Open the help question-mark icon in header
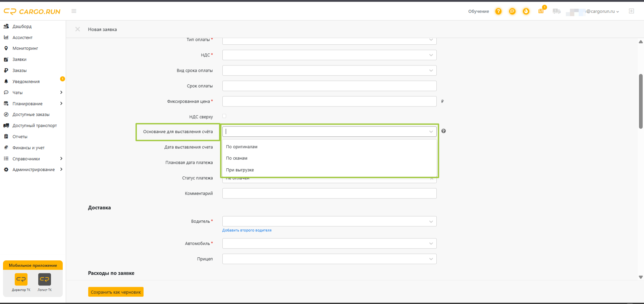Viewport: 644px width, 304px height. tap(498, 11)
